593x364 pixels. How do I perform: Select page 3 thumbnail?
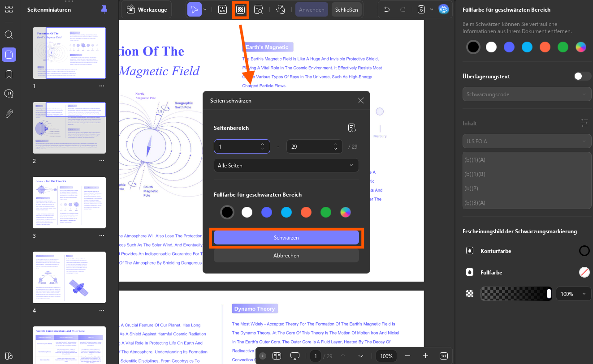pyautogui.click(x=69, y=202)
